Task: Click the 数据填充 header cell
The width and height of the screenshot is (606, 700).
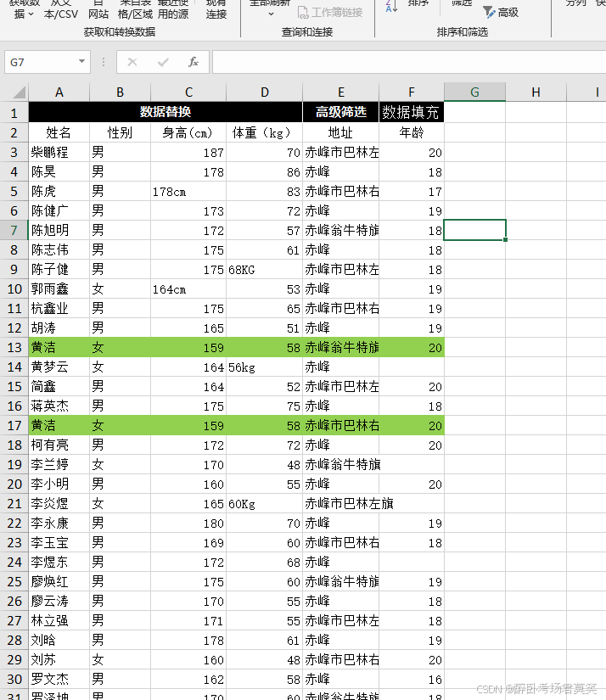Action: 412,112
